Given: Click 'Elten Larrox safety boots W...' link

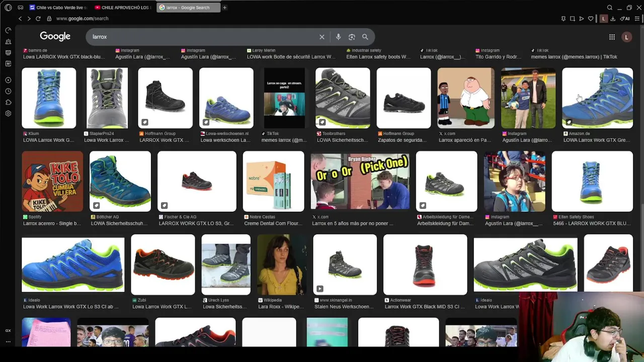Looking at the screenshot, I should click(x=378, y=57).
